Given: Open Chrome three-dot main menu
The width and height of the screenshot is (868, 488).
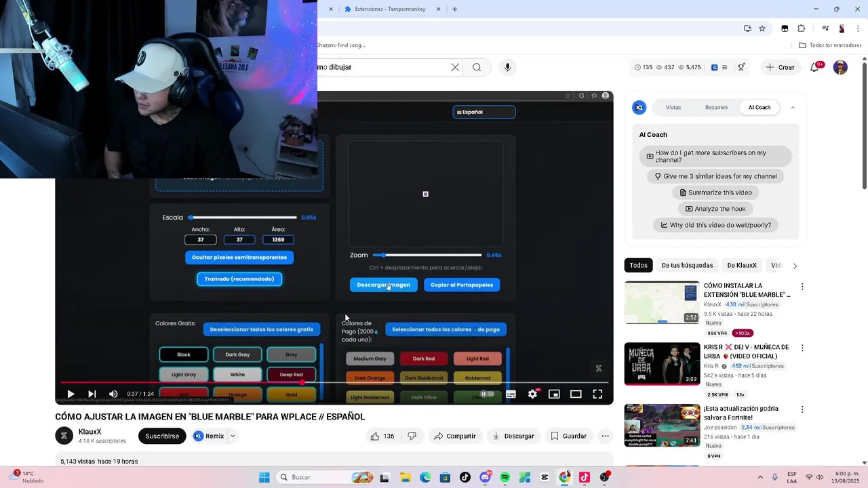Looking at the screenshot, I should pyautogui.click(x=856, y=28).
